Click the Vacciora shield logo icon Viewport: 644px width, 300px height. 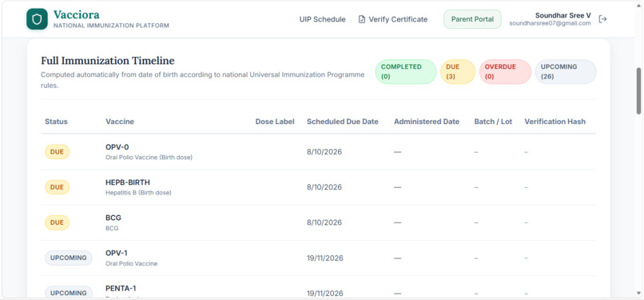coord(37,19)
